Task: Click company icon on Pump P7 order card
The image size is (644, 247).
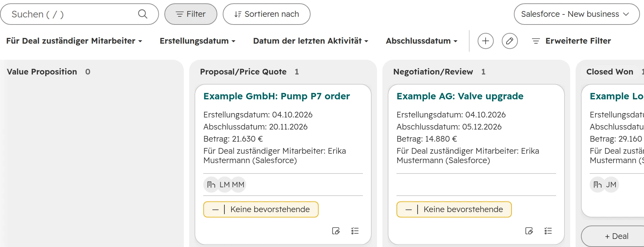Action: 211,185
